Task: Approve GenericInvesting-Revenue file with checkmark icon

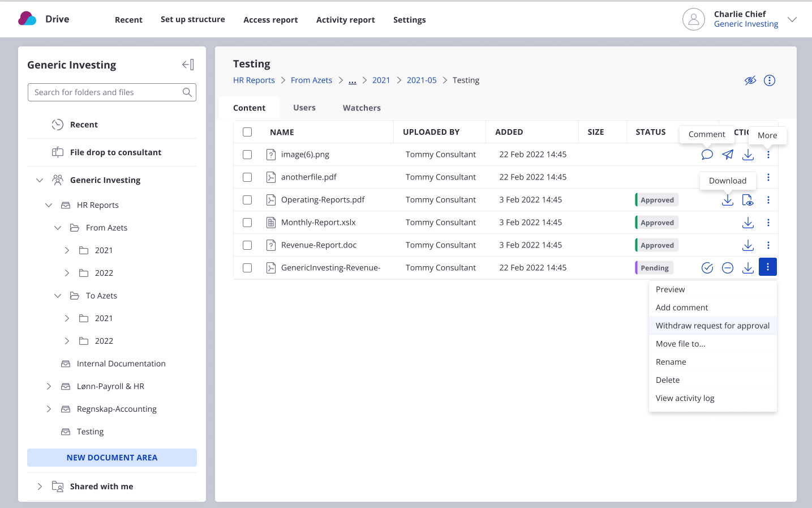Action: point(707,268)
